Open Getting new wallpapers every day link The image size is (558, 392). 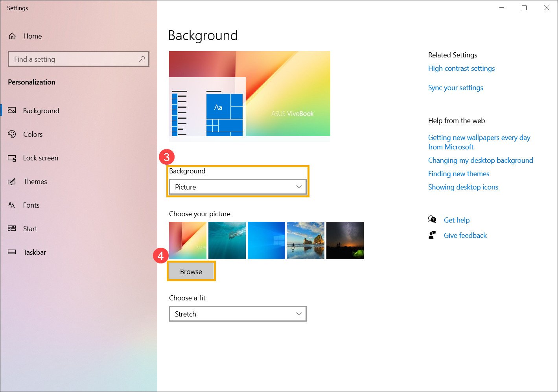click(x=479, y=142)
